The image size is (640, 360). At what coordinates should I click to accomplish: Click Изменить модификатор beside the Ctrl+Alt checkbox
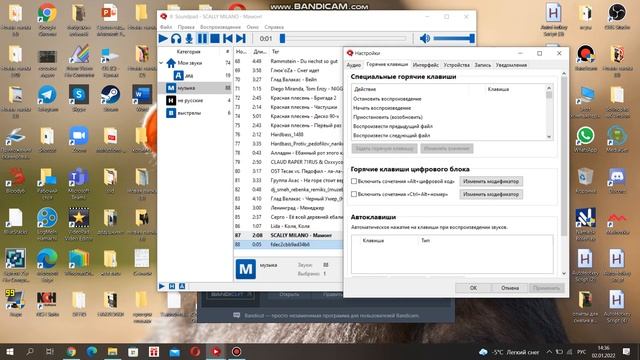491,194
